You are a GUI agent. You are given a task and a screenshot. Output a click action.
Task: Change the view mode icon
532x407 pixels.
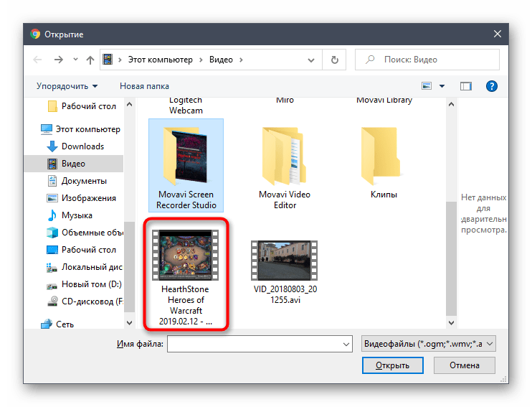point(427,86)
